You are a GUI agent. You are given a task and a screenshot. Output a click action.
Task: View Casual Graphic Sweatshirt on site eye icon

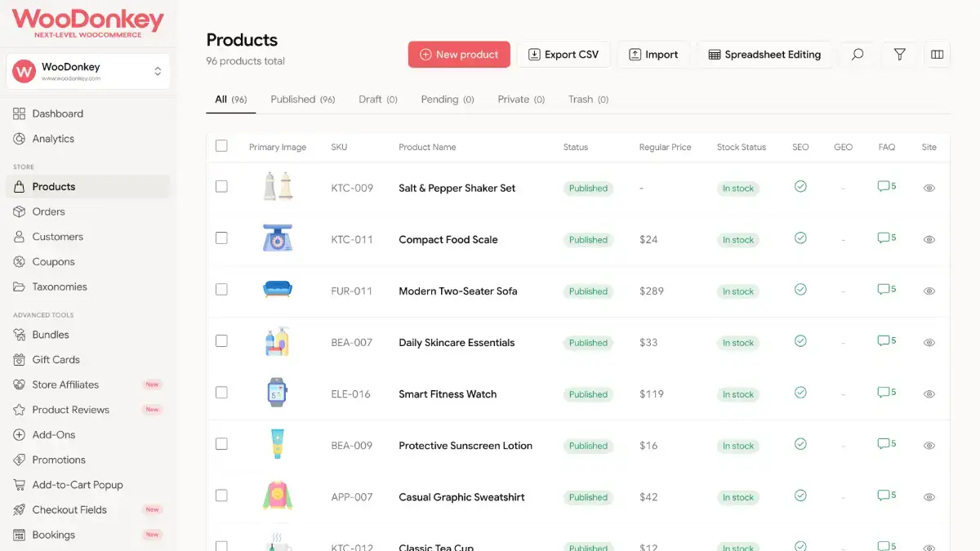click(929, 497)
